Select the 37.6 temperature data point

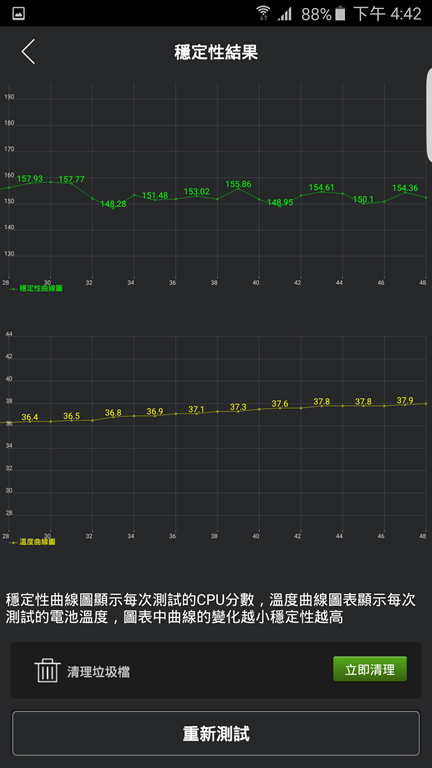(280, 404)
